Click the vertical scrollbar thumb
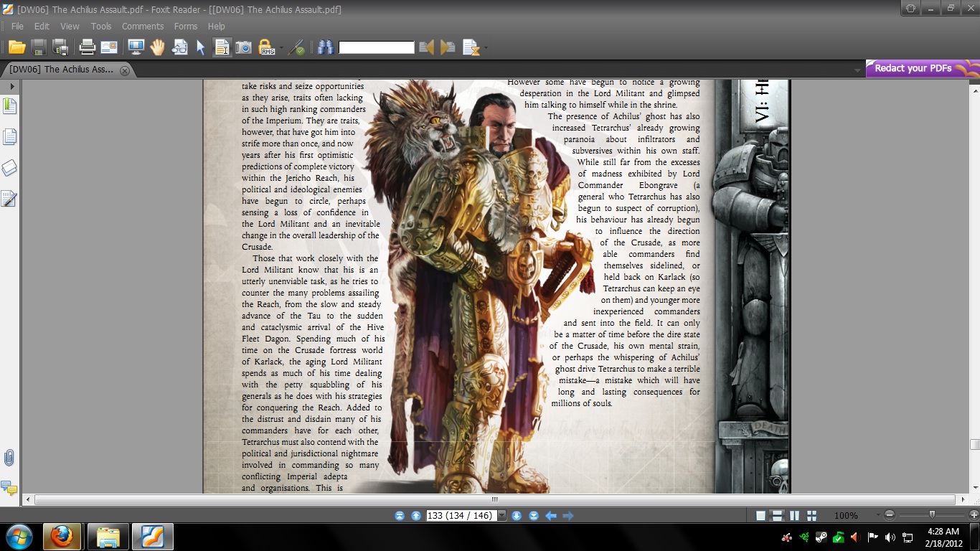This screenshot has width=980, height=551. click(x=974, y=445)
